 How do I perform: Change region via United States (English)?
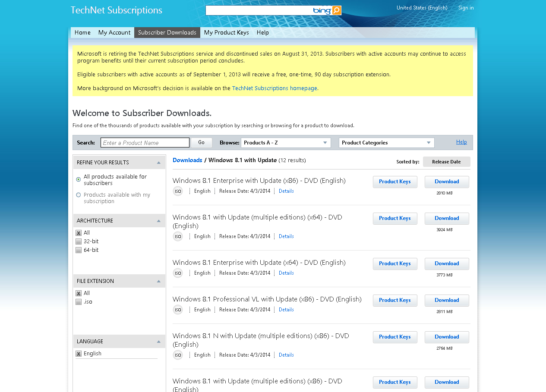pos(422,8)
